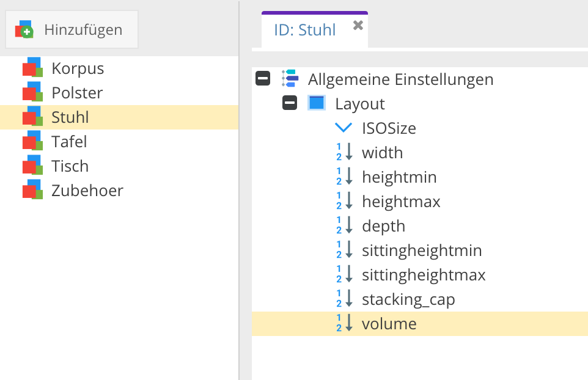This screenshot has height=380, width=588.
Task: Click the blue Layout icon
Action: 317,103
